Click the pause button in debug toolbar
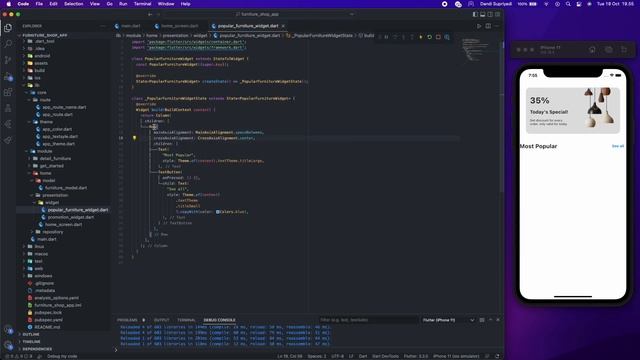This screenshot has width=640, height=360. coord(386,37)
